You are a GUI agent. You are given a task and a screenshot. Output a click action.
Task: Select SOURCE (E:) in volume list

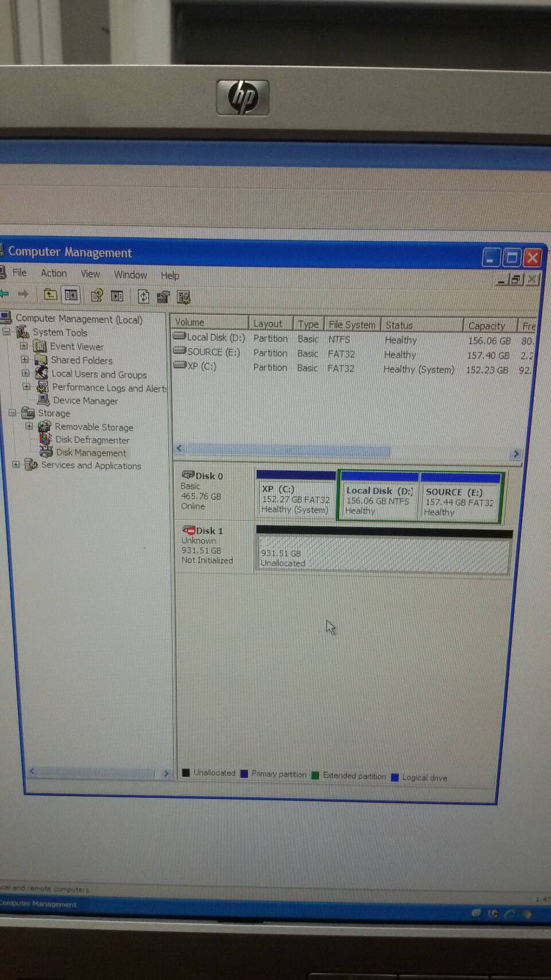point(207,352)
